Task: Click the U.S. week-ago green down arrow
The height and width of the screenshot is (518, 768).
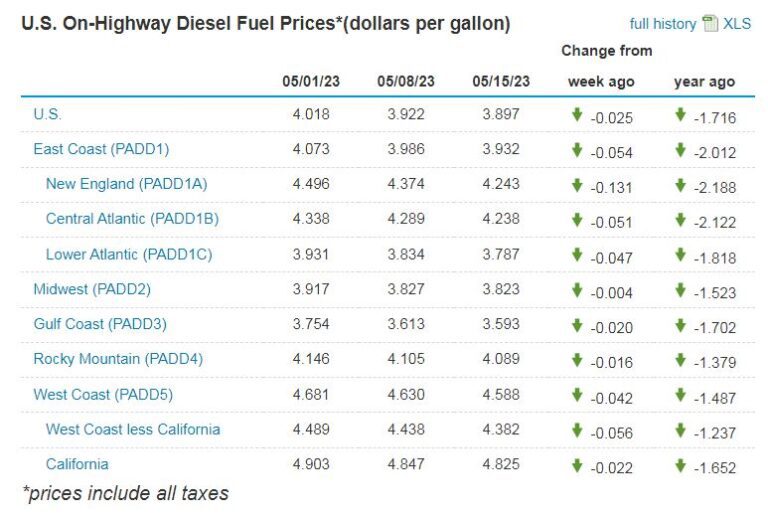Action: click(577, 115)
